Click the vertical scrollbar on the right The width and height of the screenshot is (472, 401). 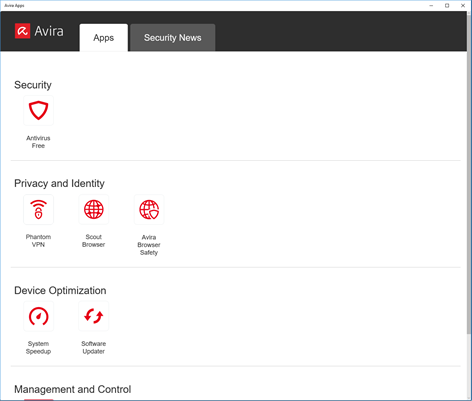click(469, 173)
